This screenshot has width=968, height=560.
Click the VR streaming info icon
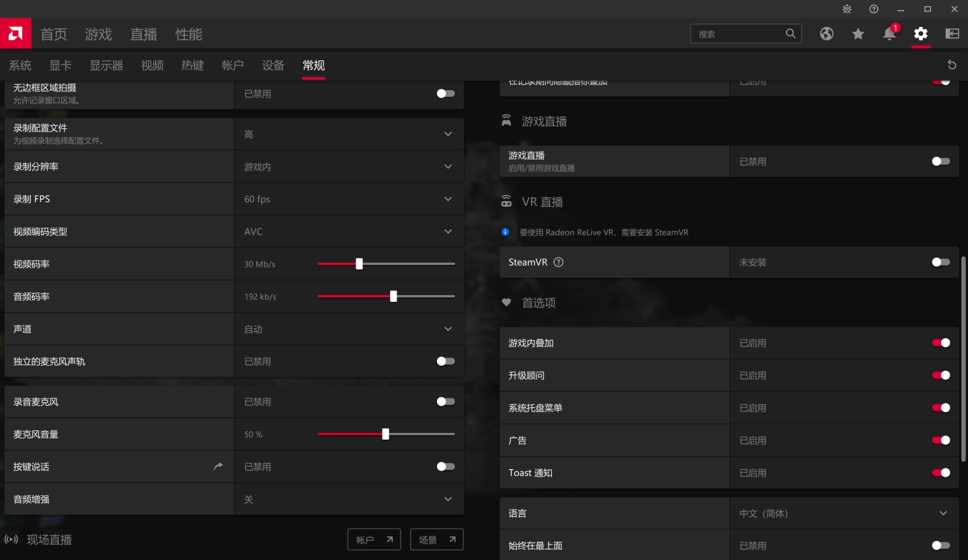[506, 232]
